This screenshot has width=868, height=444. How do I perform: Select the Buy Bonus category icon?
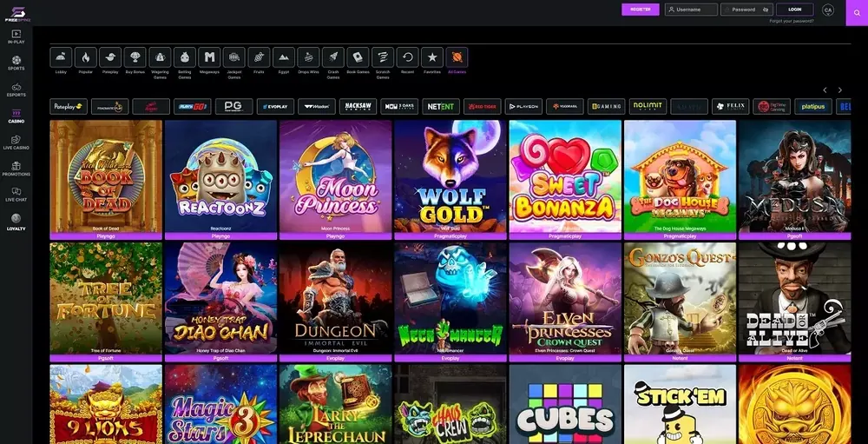tap(135, 57)
